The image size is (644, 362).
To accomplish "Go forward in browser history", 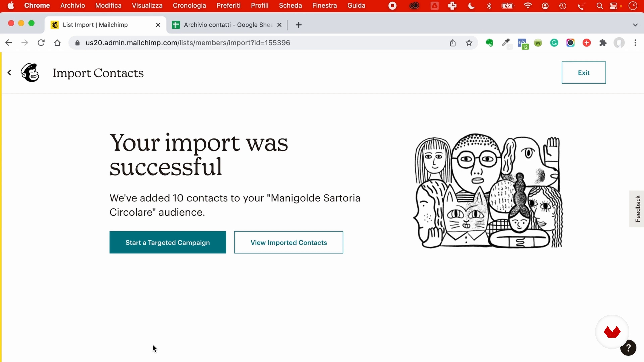I will pos(25,43).
